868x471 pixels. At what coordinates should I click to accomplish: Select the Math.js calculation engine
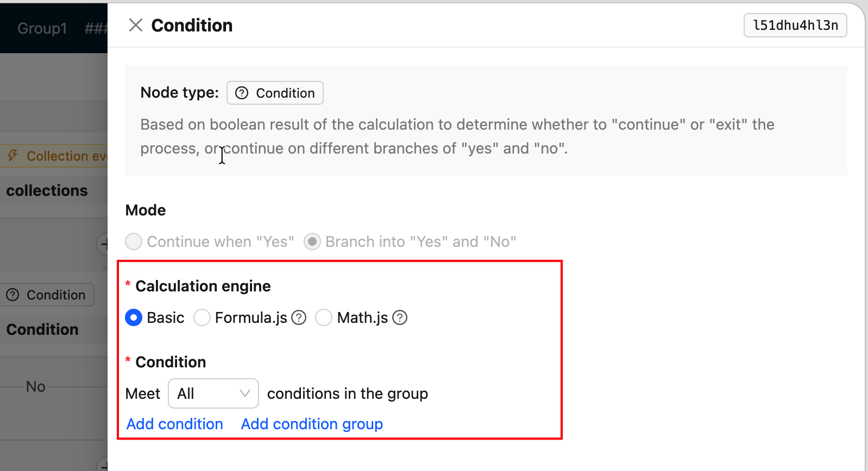tap(324, 317)
